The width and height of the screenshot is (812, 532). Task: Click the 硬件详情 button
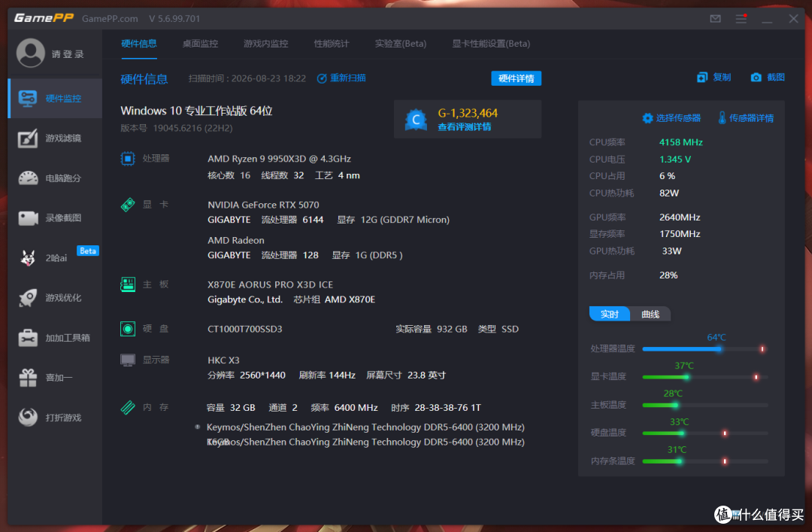coord(517,78)
